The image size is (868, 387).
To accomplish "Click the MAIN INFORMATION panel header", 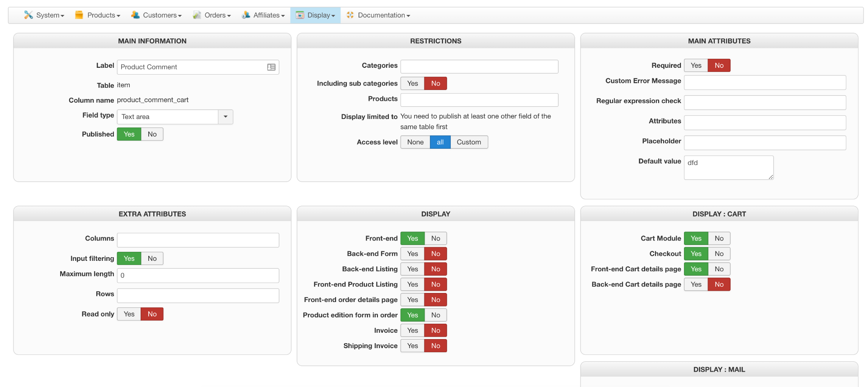I will coord(152,41).
